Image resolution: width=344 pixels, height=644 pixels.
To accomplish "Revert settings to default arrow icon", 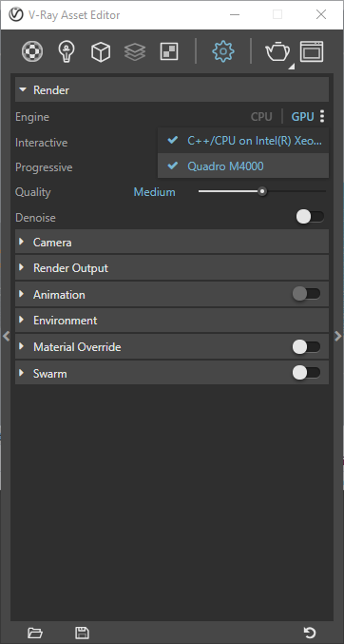I will pyautogui.click(x=310, y=633).
